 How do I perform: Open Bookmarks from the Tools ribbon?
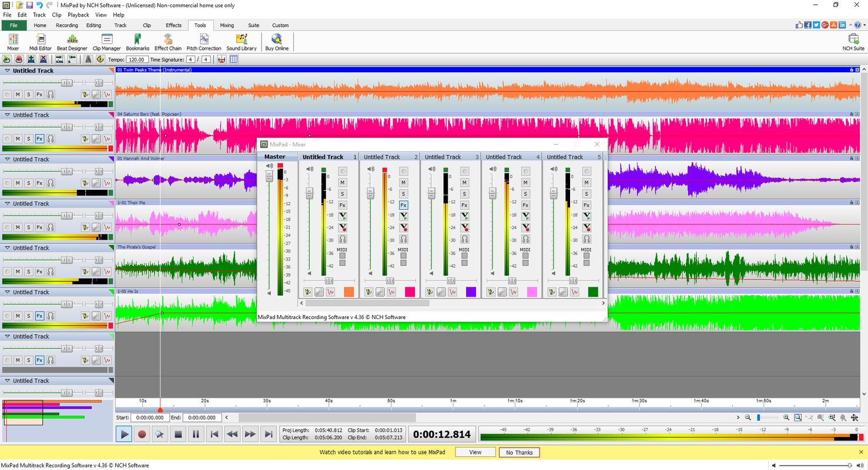tap(138, 42)
